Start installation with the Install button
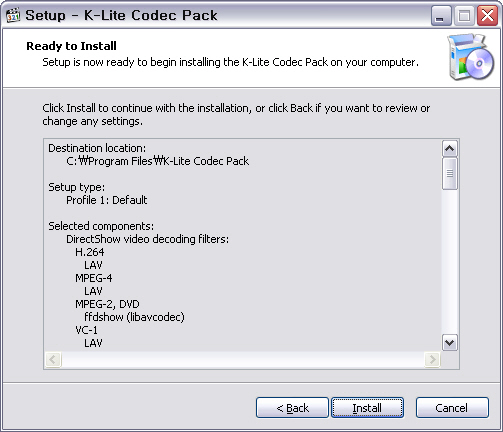 coord(367,407)
